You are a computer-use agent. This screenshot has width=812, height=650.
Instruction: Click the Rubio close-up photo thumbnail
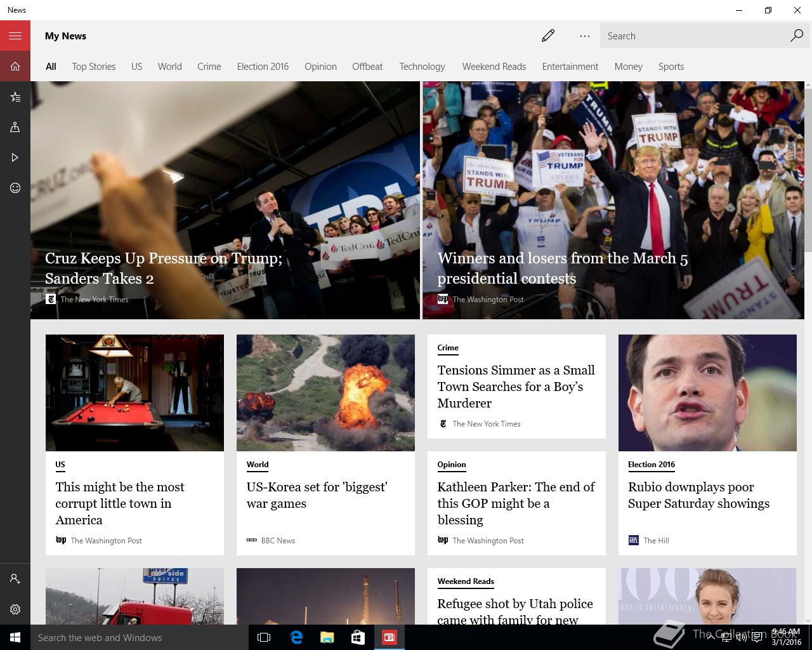point(707,393)
